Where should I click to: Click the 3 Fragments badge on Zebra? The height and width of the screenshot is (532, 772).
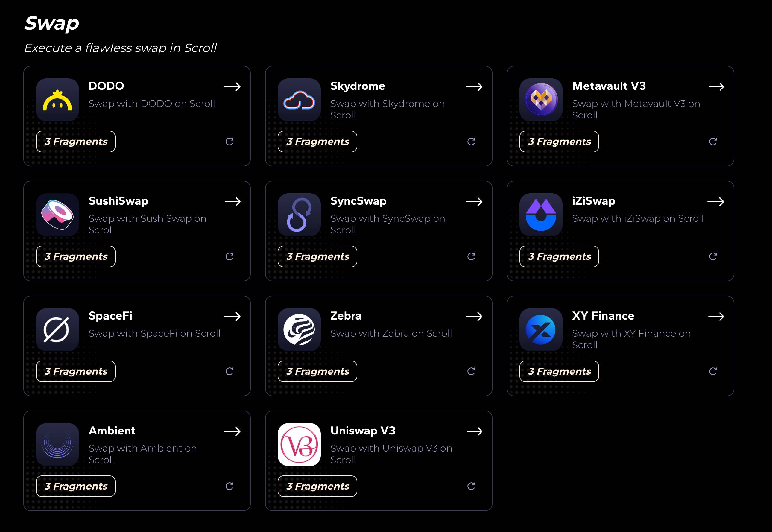[x=317, y=371]
